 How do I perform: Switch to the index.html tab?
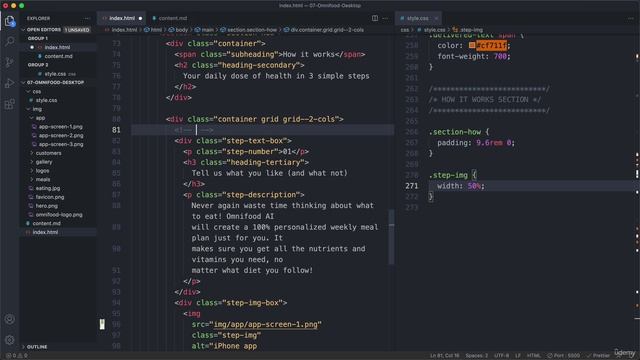click(x=122, y=18)
